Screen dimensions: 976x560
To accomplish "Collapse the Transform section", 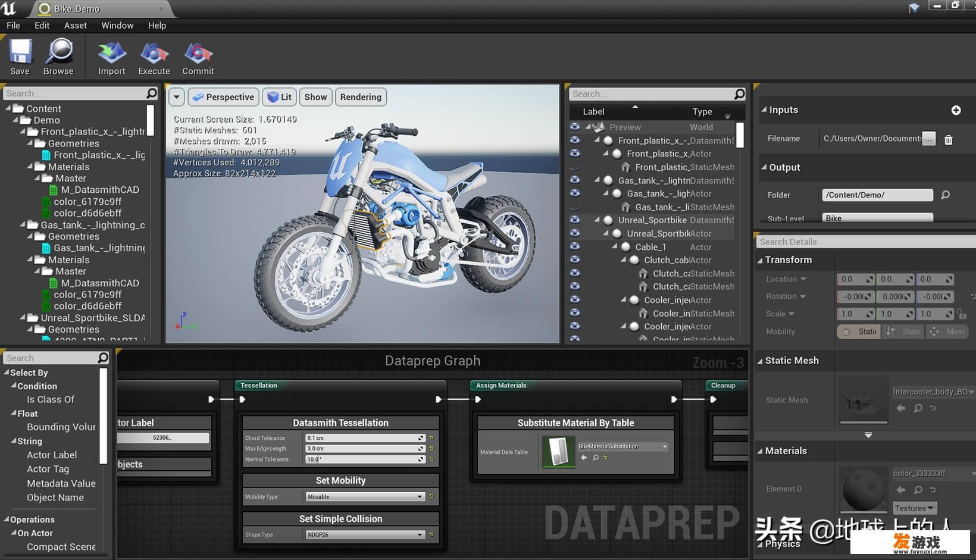I will (760, 260).
